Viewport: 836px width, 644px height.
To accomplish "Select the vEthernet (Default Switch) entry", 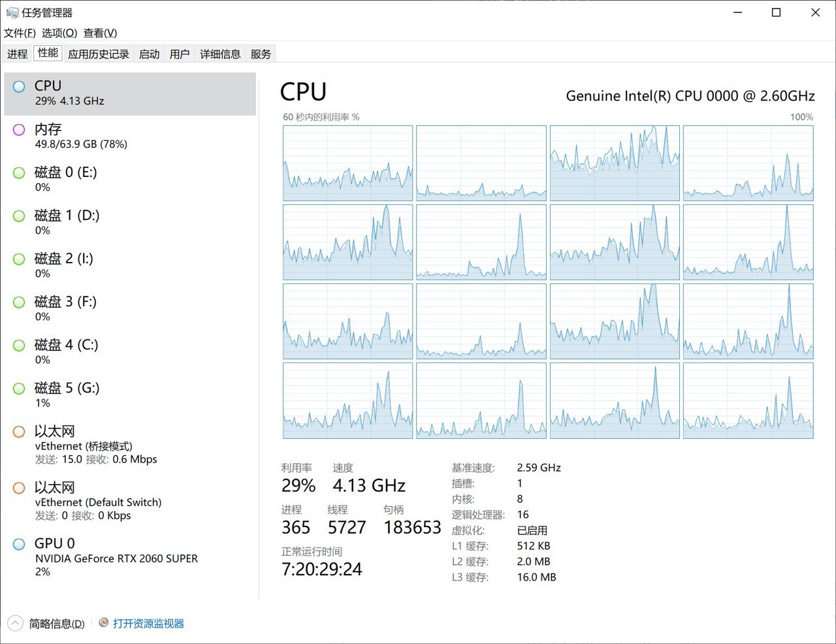I will 130,501.
